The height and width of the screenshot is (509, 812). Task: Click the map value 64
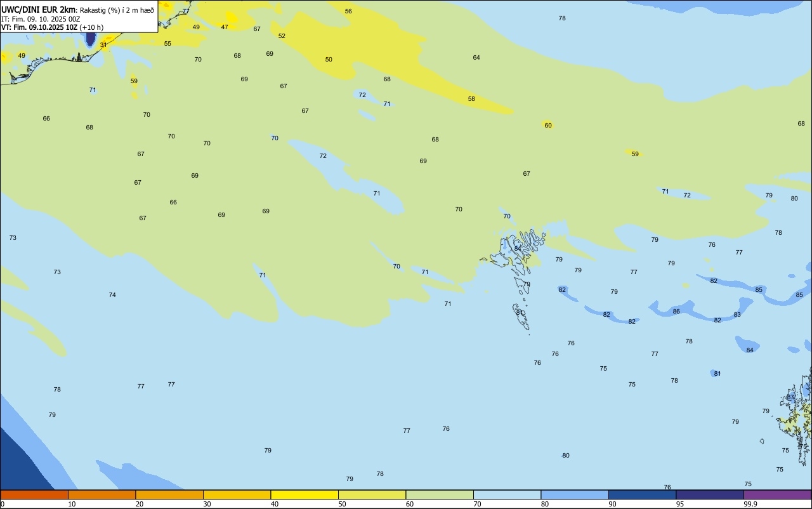(x=476, y=58)
